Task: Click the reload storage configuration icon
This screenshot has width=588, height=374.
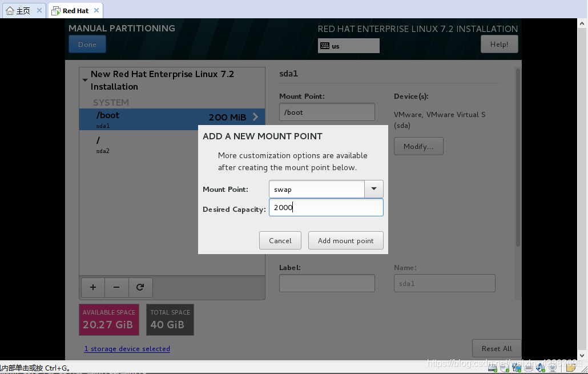Action: tap(140, 287)
